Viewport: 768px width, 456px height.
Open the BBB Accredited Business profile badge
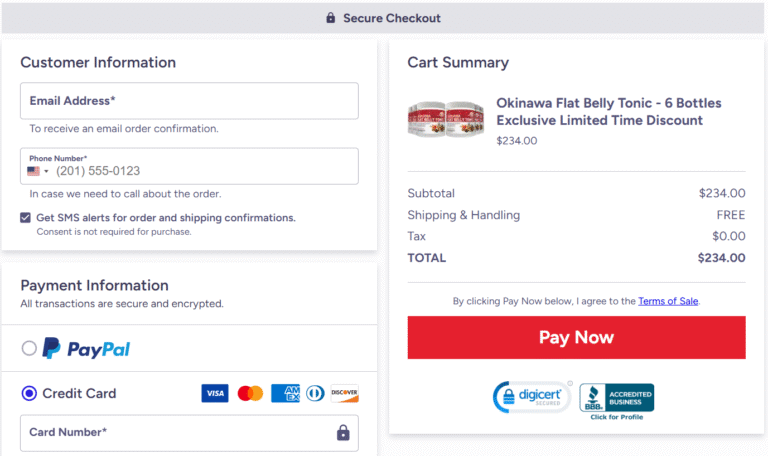617,402
